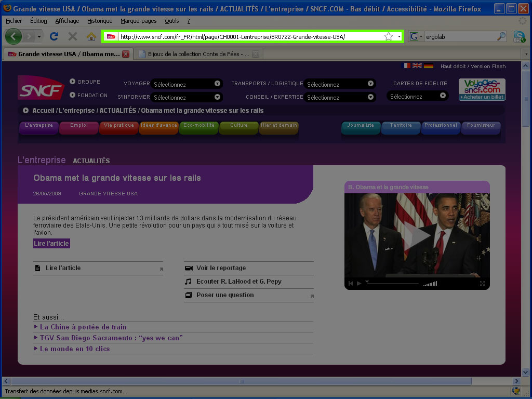The height and width of the screenshot is (399, 532).
Task: Switch to English with UK flag
Action: click(417, 65)
